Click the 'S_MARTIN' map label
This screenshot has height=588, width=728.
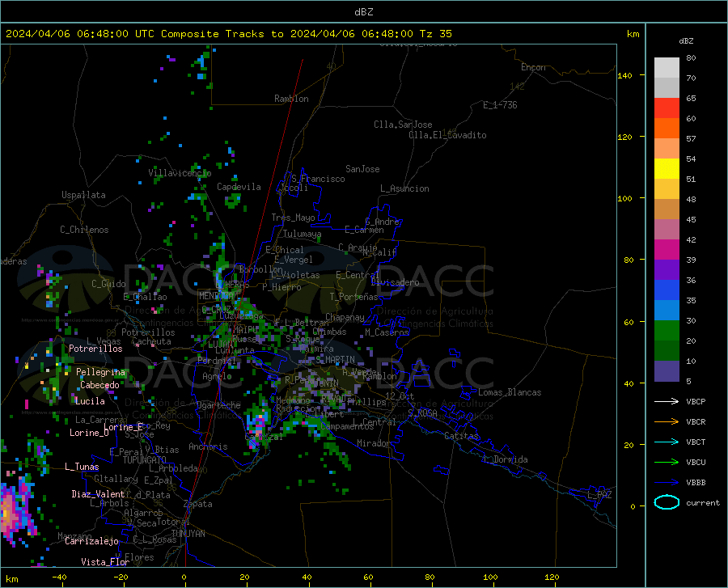335,360
